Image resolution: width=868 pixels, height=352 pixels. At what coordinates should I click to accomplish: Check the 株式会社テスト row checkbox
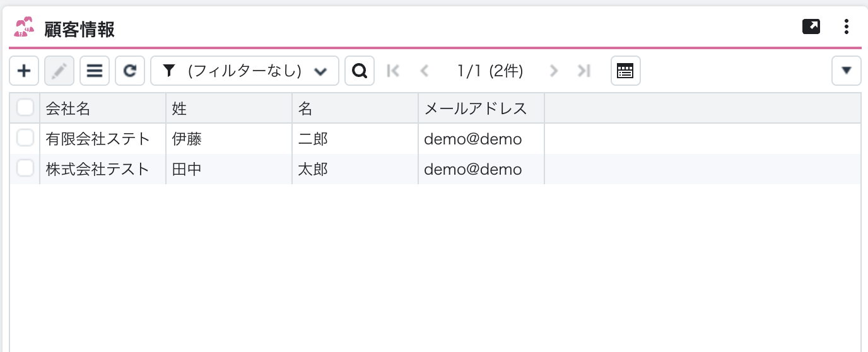25,168
